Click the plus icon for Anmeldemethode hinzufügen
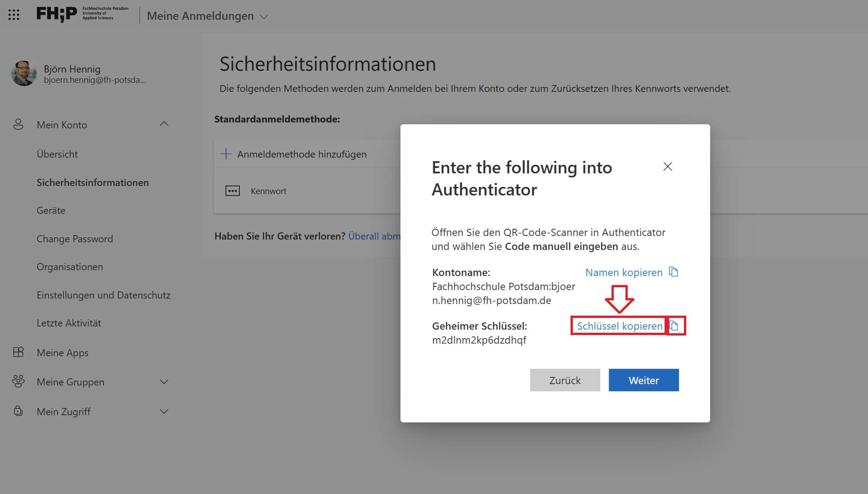 click(x=226, y=154)
